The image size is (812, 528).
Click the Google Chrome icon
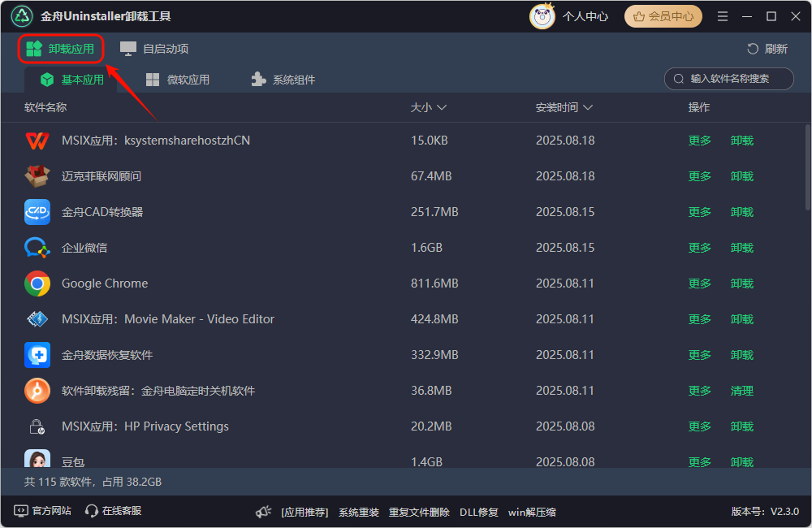click(37, 283)
